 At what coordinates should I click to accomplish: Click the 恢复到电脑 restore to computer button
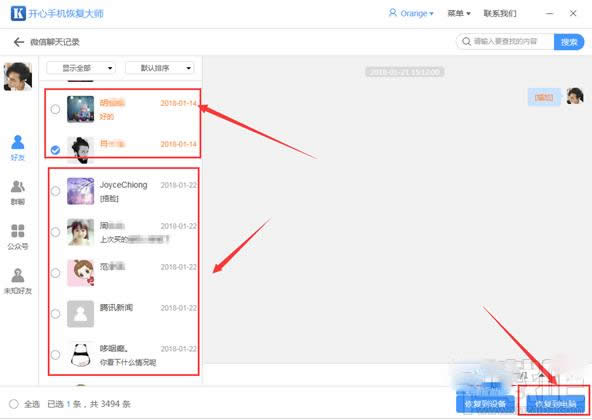[x=555, y=404]
